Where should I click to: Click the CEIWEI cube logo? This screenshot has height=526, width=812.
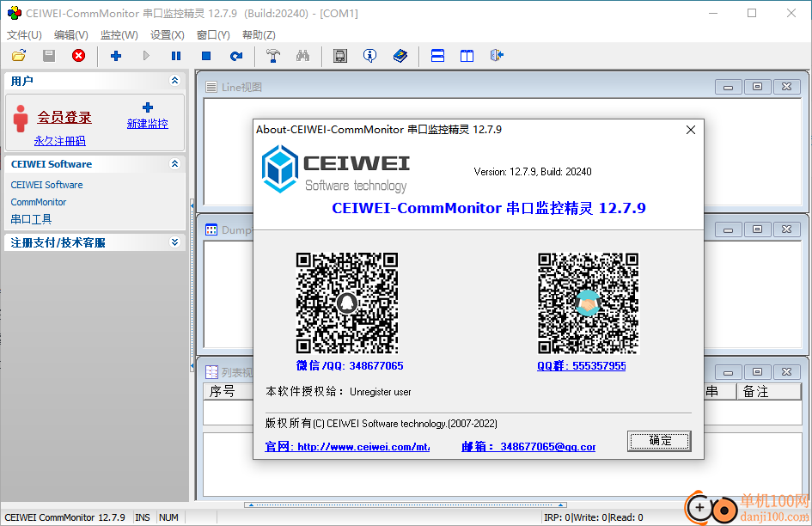coord(279,169)
